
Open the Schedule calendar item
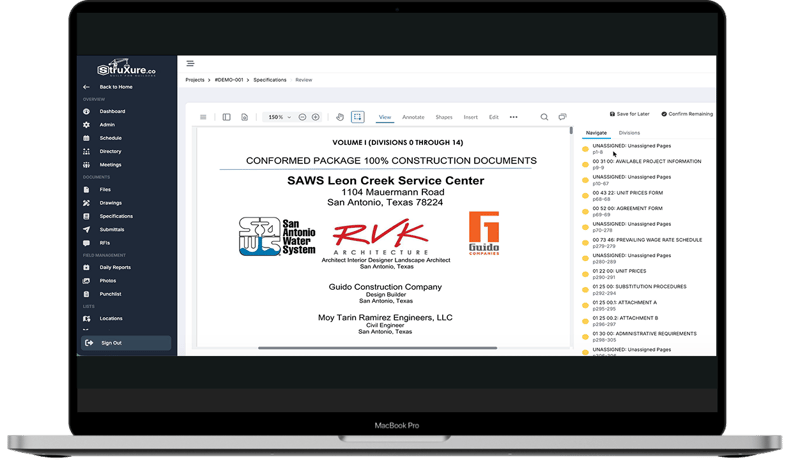(103, 138)
